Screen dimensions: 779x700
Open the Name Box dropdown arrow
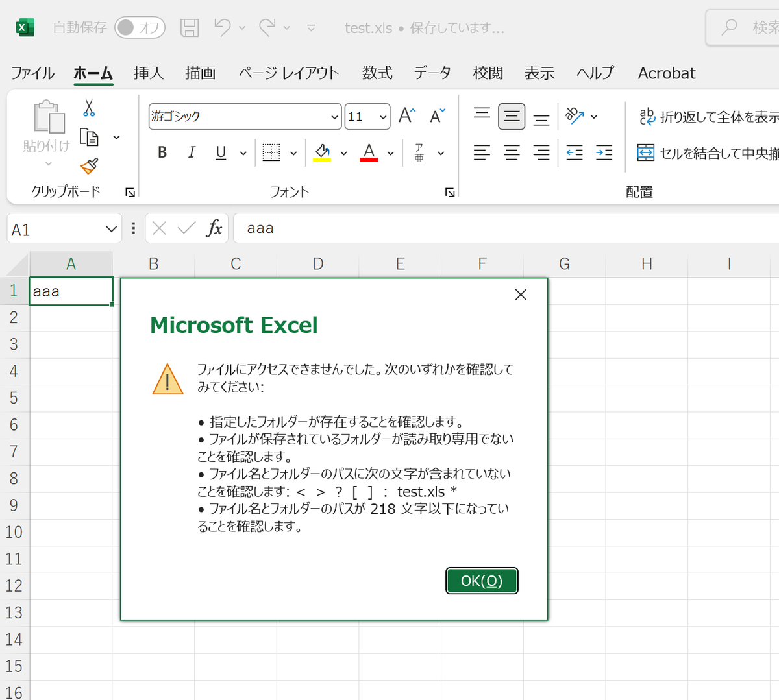point(111,229)
